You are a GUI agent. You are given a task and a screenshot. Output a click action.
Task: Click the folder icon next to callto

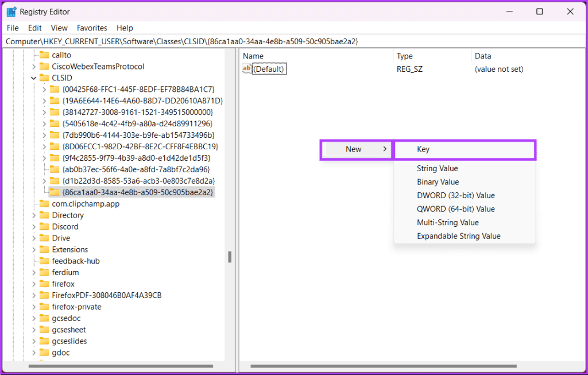click(44, 55)
